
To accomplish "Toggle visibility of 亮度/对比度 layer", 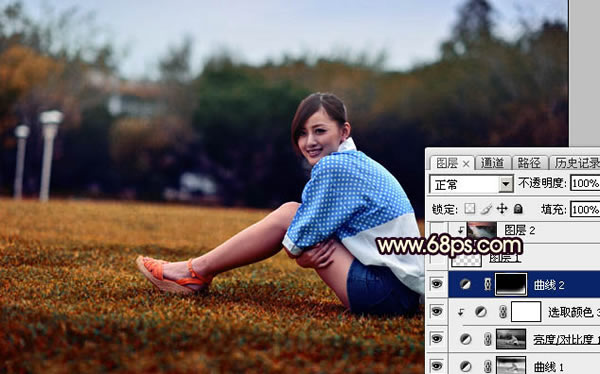I will [x=437, y=339].
